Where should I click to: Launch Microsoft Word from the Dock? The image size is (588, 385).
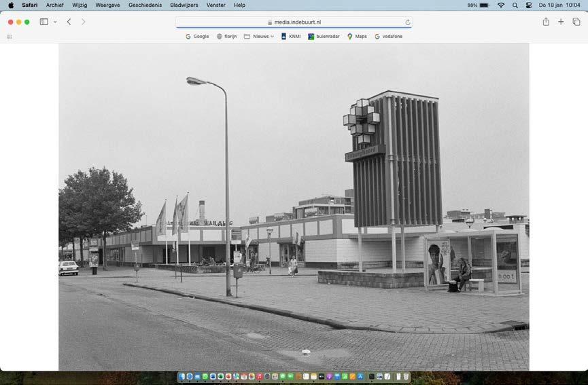(x=213, y=376)
